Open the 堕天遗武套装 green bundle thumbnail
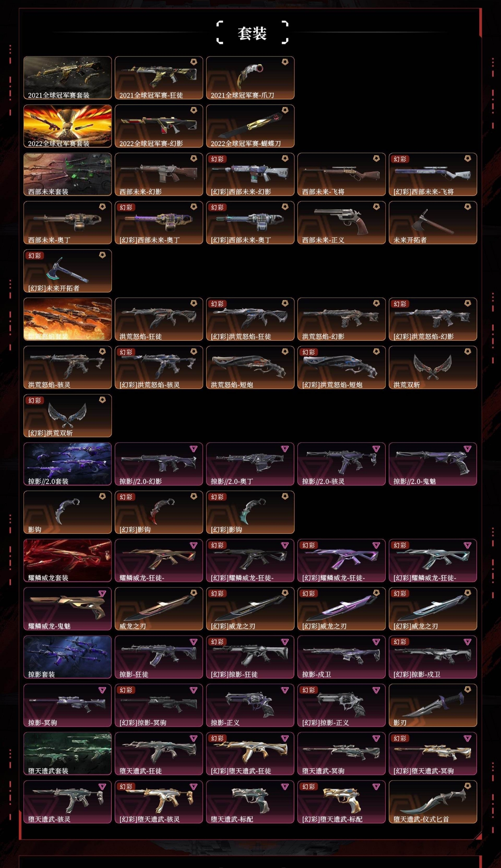Viewport: 501px width, 868px height. click(x=68, y=753)
